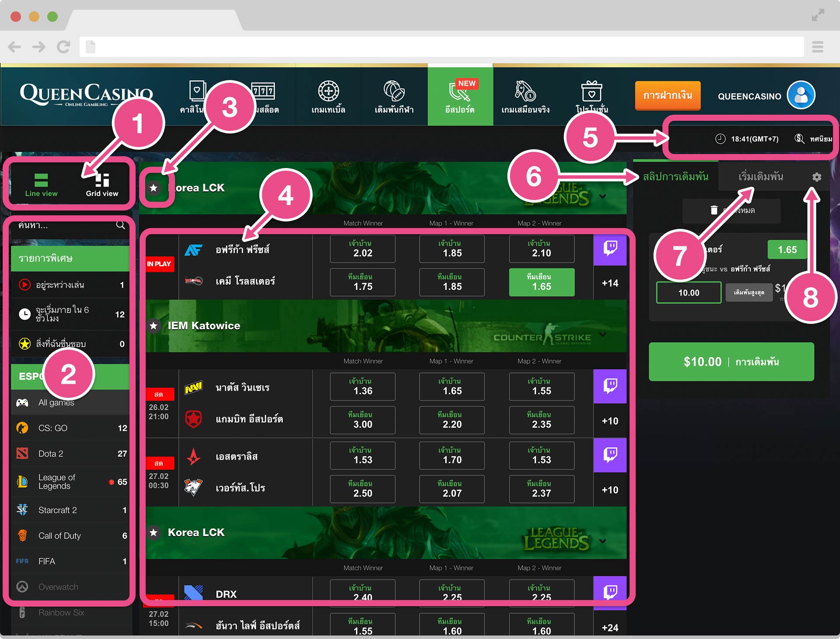This screenshot has height=639, width=840.
Task: Open the odds format decimal selector
Action: click(813, 139)
